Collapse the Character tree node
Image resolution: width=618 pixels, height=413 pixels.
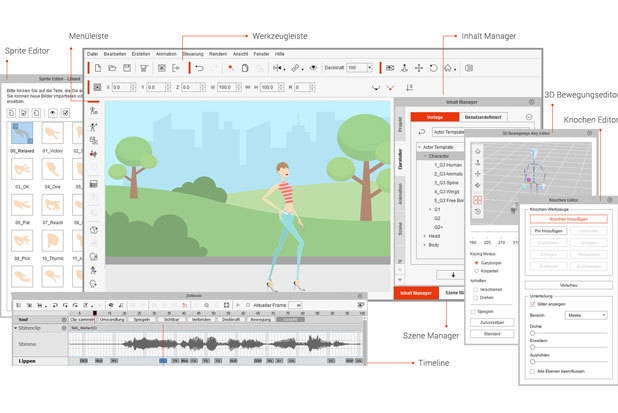425,156
